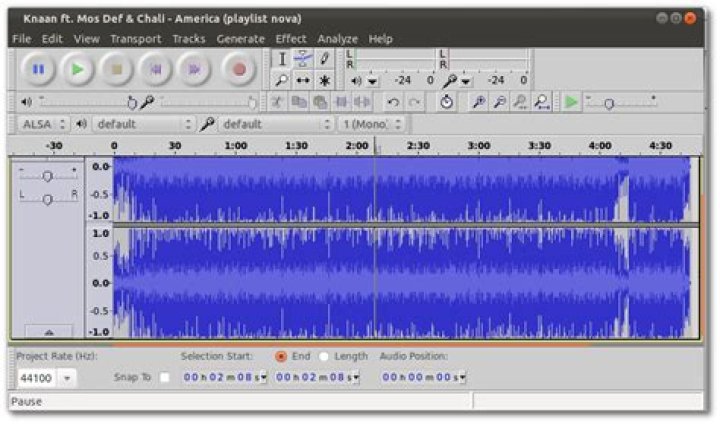Open the output meter speaker dropdown
Image resolution: width=720 pixels, height=424 pixels.
pyautogui.click(x=372, y=82)
